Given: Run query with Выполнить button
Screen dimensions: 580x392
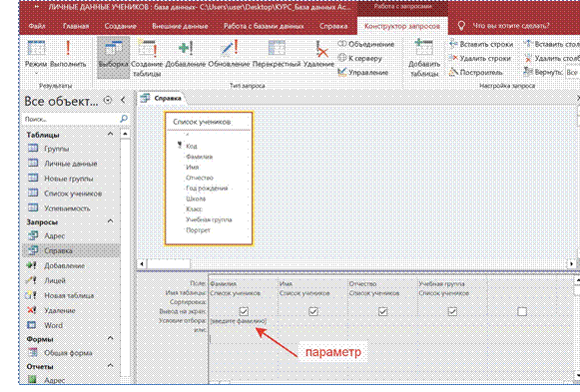Looking at the screenshot, I should [68, 55].
